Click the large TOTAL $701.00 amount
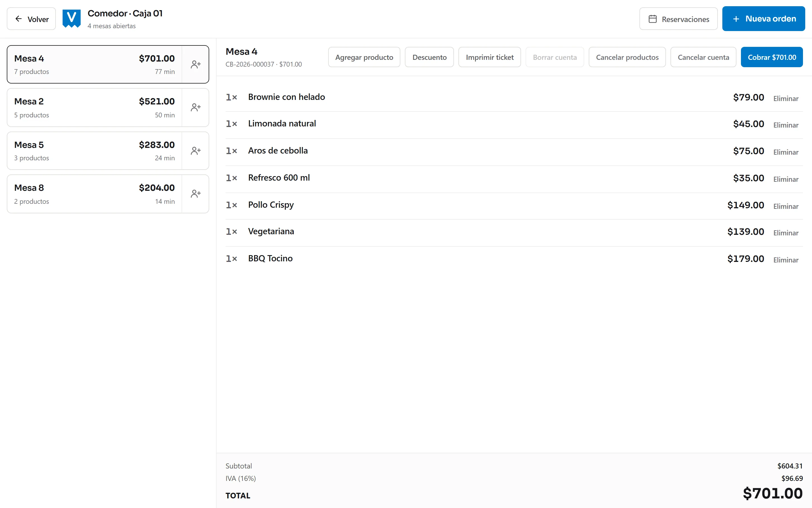 tap(773, 494)
